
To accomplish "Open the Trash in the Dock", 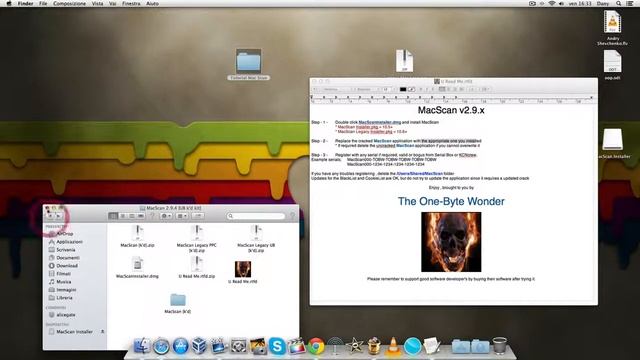I will (499, 345).
